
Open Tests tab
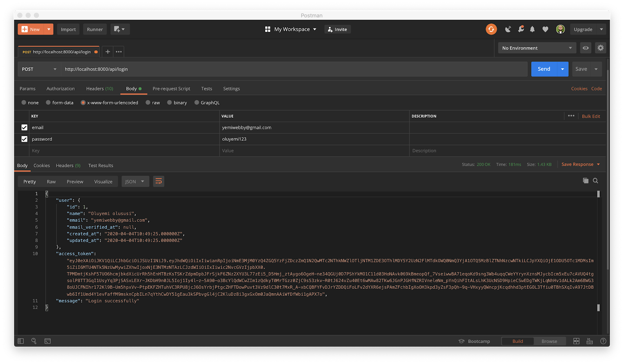pos(207,88)
